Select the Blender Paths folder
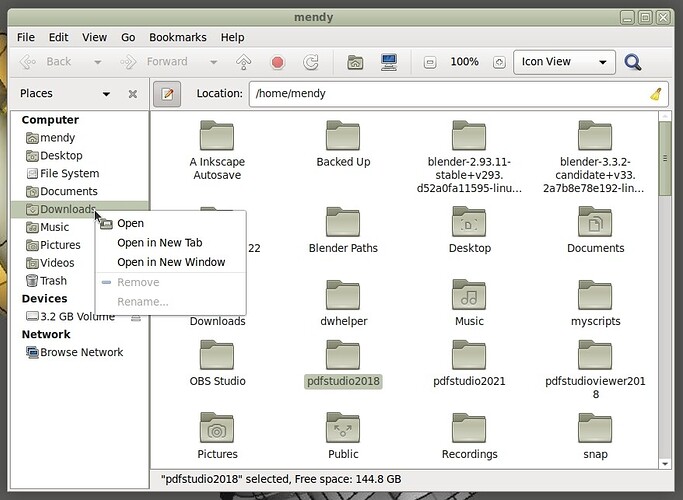683x500 pixels. click(x=343, y=230)
